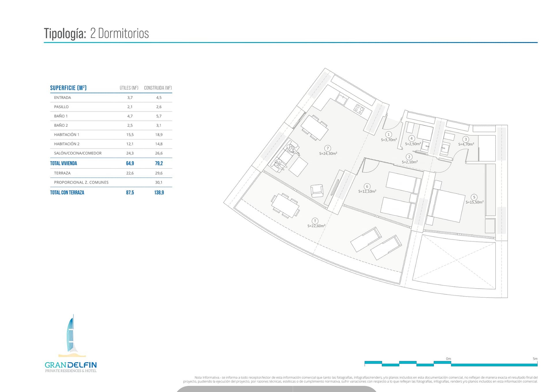Click the HABITACIÓN 1 table row
The height and width of the screenshot is (392, 554).
[67, 134]
